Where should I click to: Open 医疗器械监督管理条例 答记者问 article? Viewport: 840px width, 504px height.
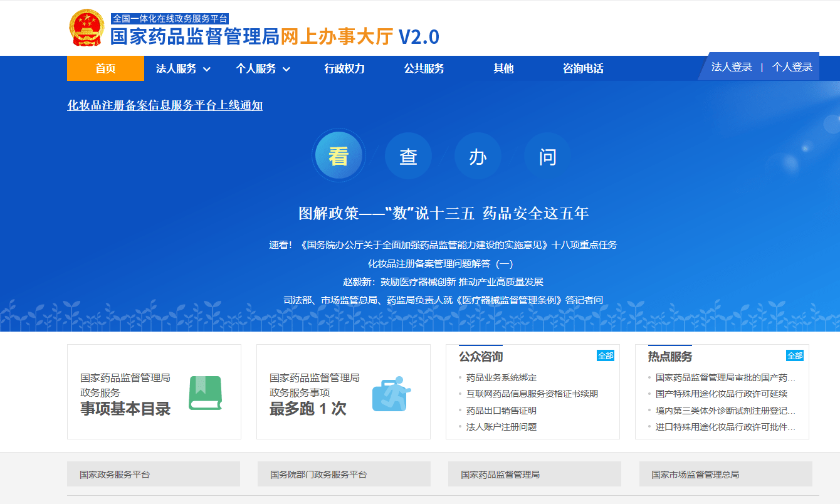(443, 300)
